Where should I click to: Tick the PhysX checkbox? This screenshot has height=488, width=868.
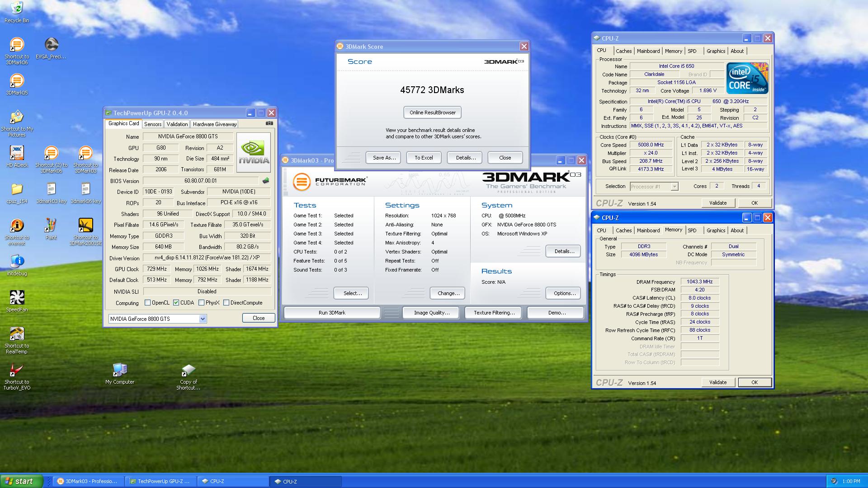pos(201,303)
